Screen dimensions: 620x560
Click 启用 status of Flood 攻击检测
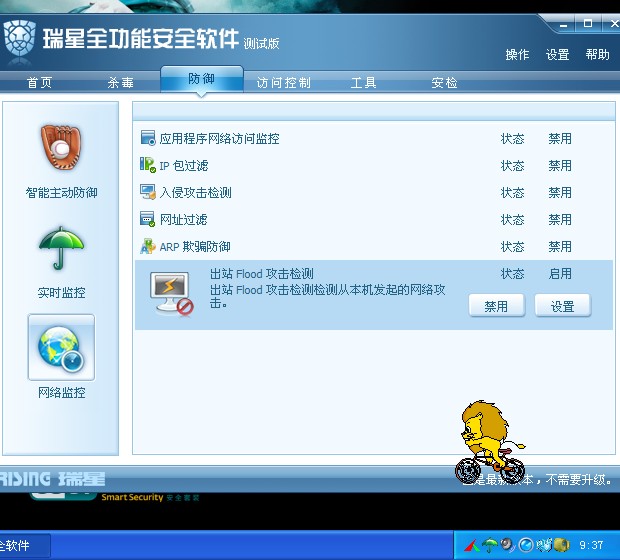560,274
